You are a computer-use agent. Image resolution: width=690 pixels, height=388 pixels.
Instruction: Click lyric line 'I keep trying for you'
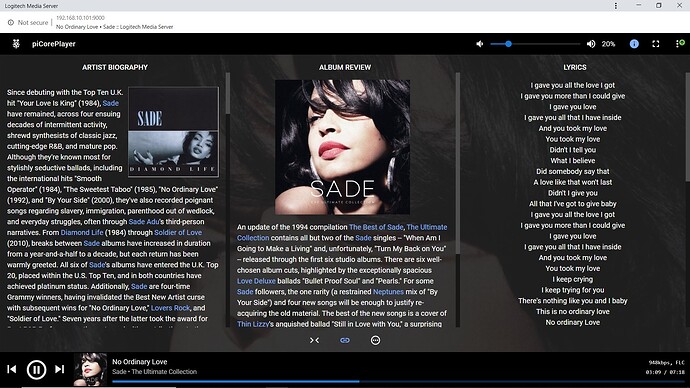573,290
